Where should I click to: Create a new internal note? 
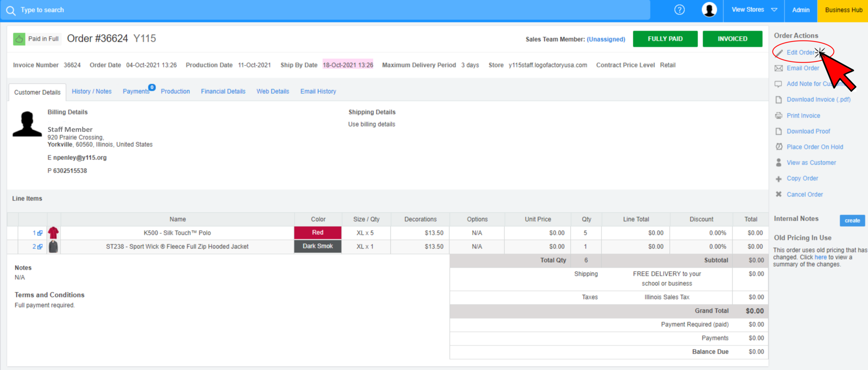pyautogui.click(x=852, y=220)
